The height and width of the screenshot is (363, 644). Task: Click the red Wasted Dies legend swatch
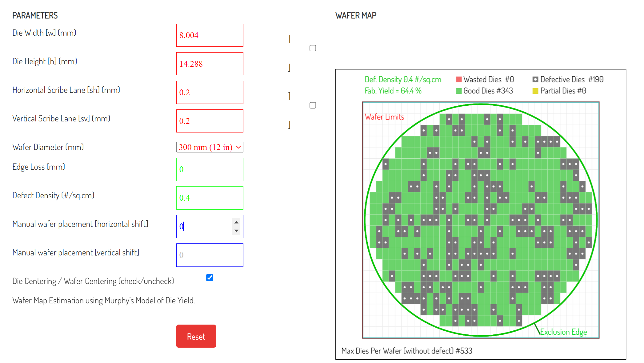tap(458, 79)
